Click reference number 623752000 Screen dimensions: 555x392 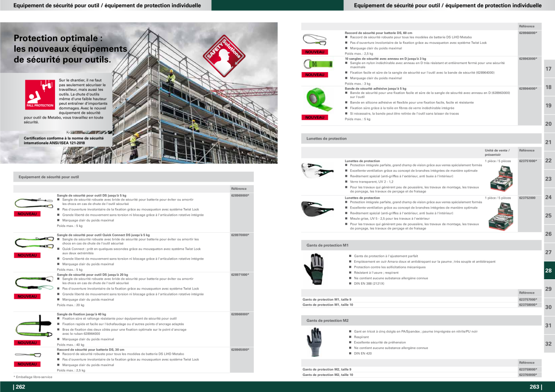pos(528,198)
